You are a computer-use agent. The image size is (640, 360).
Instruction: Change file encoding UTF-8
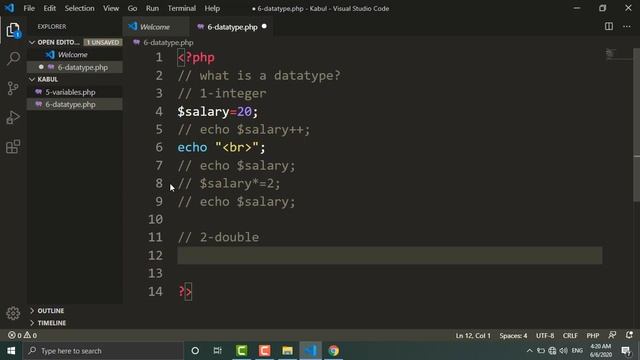coord(545,336)
